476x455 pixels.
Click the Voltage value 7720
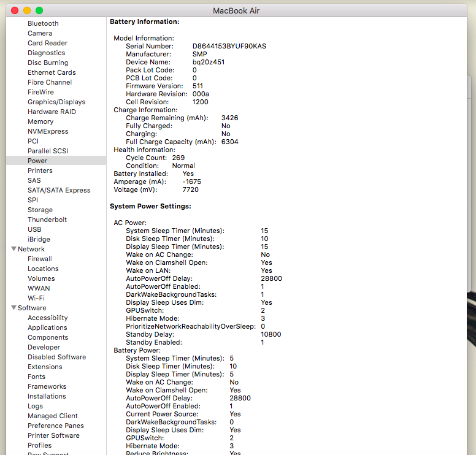(191, 189)
